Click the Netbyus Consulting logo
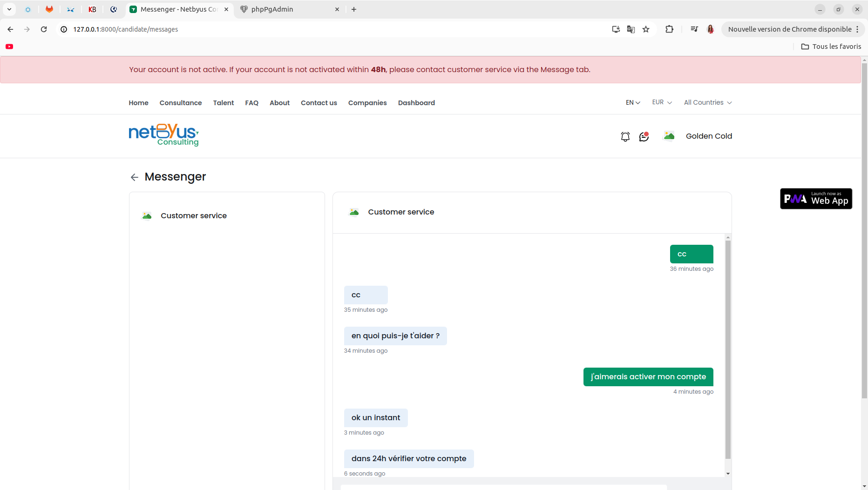This screenshot has width=868, height=490. [x=163, y=135]
